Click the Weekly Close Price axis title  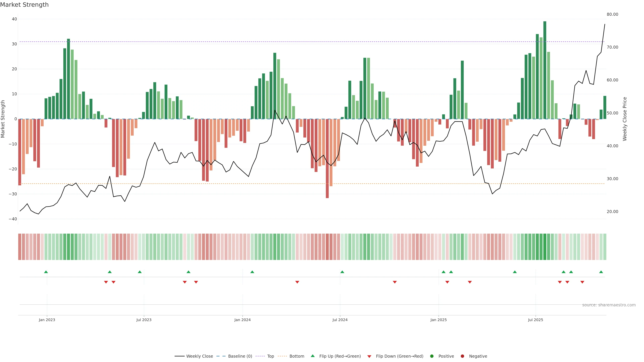coord(625,119)
